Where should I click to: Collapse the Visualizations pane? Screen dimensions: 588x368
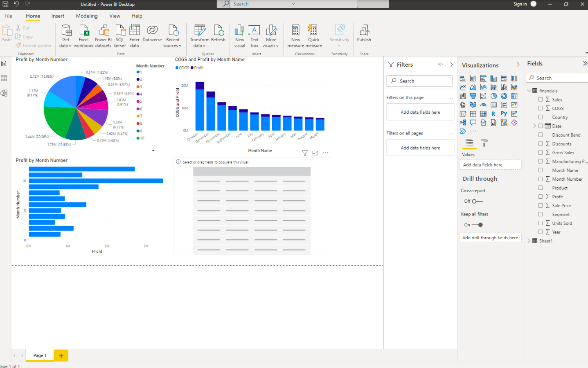(x=518, y=65)
